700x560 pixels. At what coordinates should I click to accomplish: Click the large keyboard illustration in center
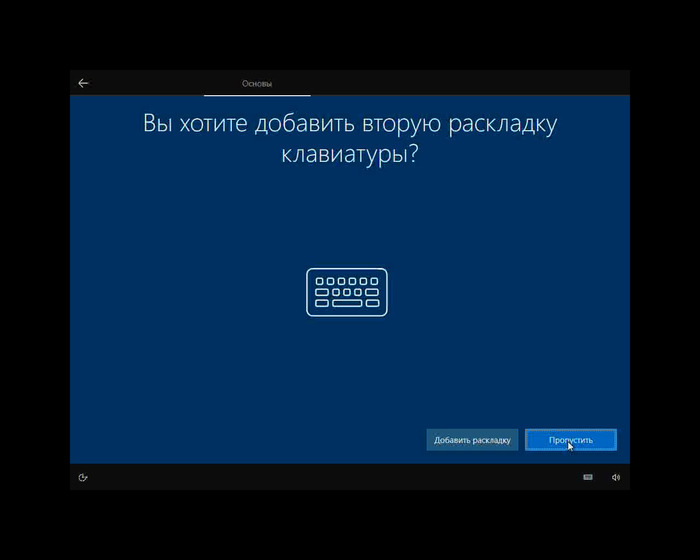346,292
